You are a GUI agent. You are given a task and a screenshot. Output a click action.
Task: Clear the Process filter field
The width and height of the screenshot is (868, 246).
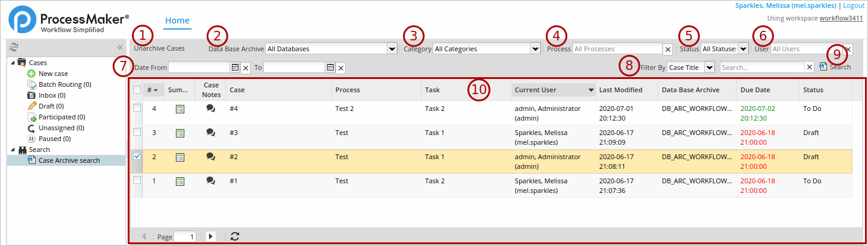tap(668, 49)
